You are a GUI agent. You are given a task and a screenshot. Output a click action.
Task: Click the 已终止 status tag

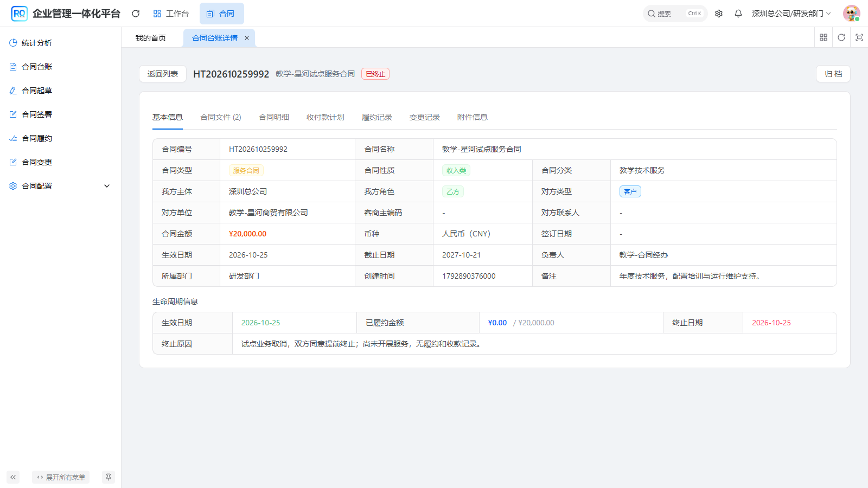(375, 74)
